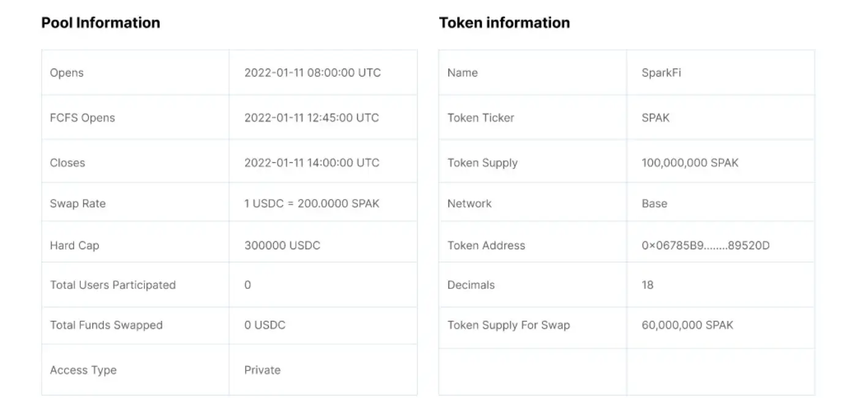Screen dimensions: 868x398
Task: Click the Total Users Participated label
Action: pyautogui.click(x=113, y=285)
